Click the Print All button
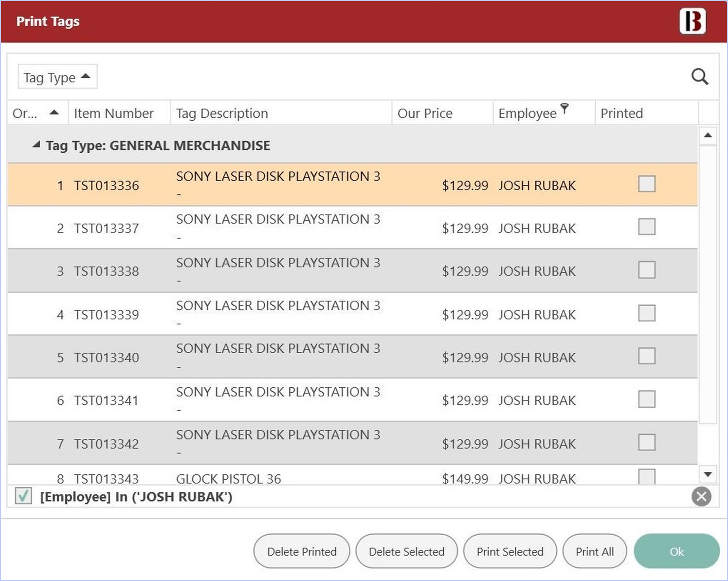Screen dimensions: 728x581 595,551
